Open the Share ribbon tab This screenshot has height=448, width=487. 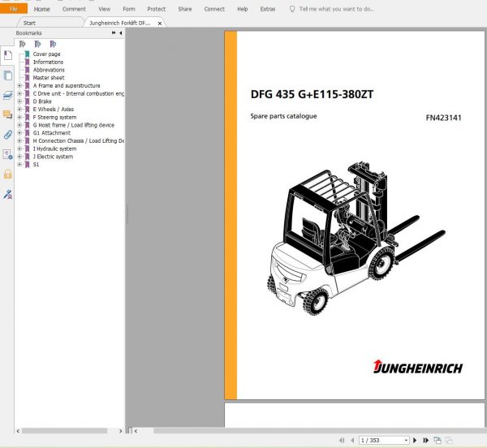pos(185,9)
